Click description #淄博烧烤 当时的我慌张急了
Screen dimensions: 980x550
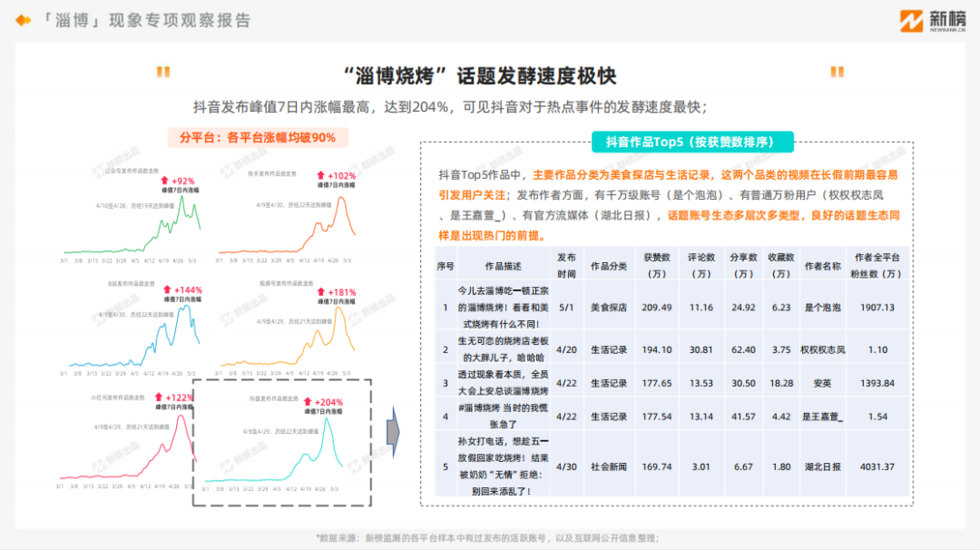[503, 417]
